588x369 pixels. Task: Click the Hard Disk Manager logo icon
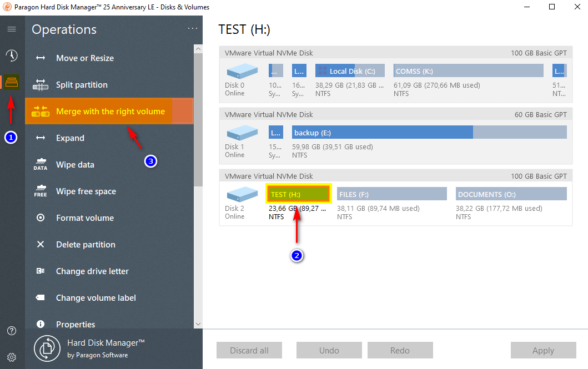point(47,348)
